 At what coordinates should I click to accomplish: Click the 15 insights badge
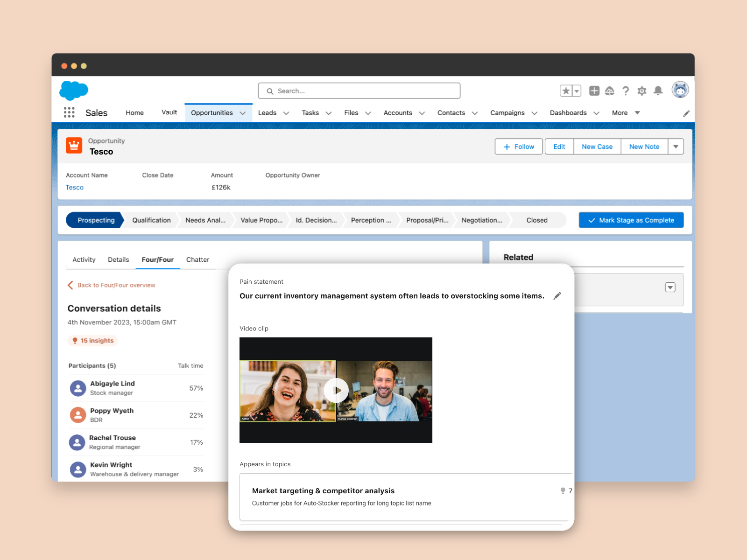(x=93, y=341)
